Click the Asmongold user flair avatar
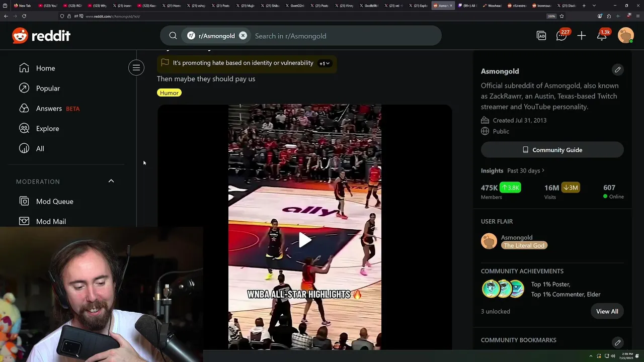The height and width of the screenshot is (362, 644). point(489,241)
